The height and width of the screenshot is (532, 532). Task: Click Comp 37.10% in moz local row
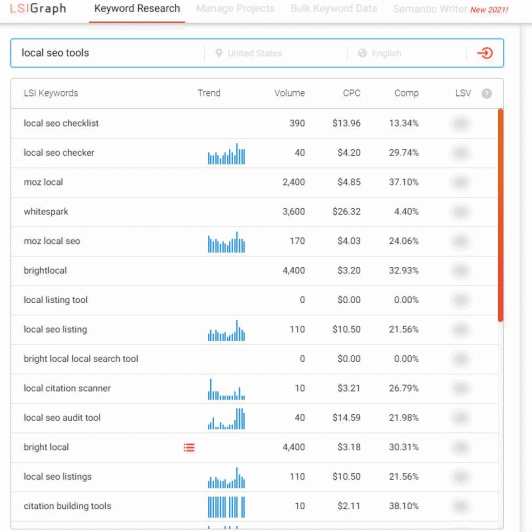[404, 182]
